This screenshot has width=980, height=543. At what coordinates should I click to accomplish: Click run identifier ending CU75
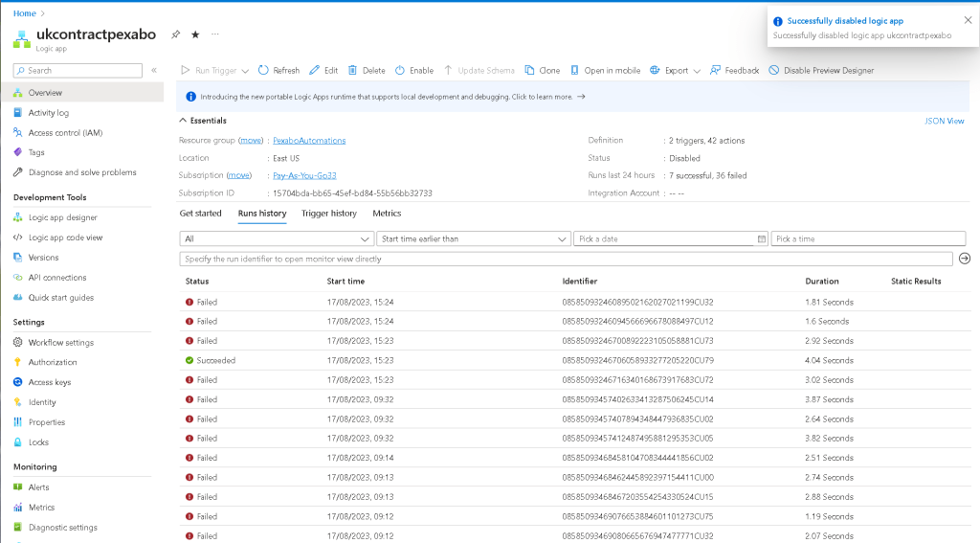pyautogui.click(x=637, y=517)
